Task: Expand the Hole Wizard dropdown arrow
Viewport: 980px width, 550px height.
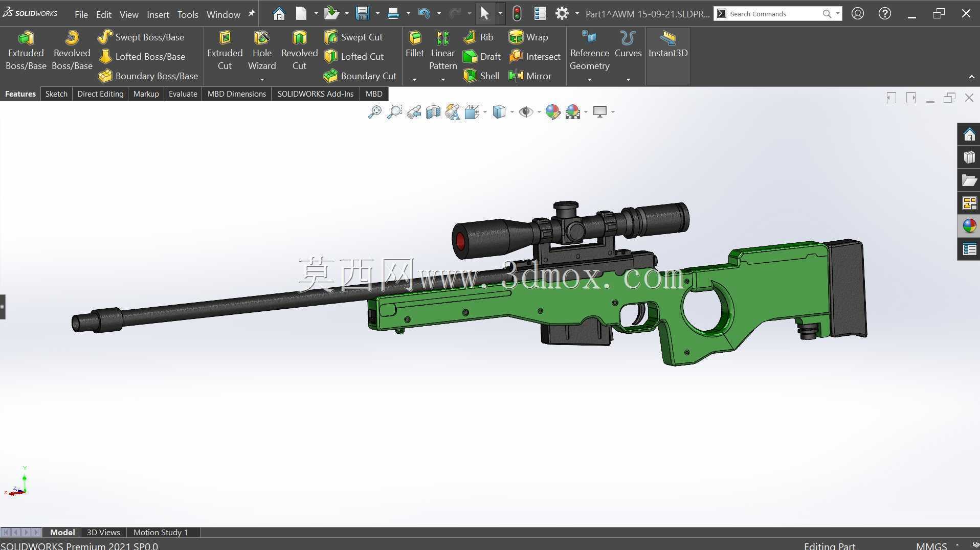Action: (x=262, y=79)
